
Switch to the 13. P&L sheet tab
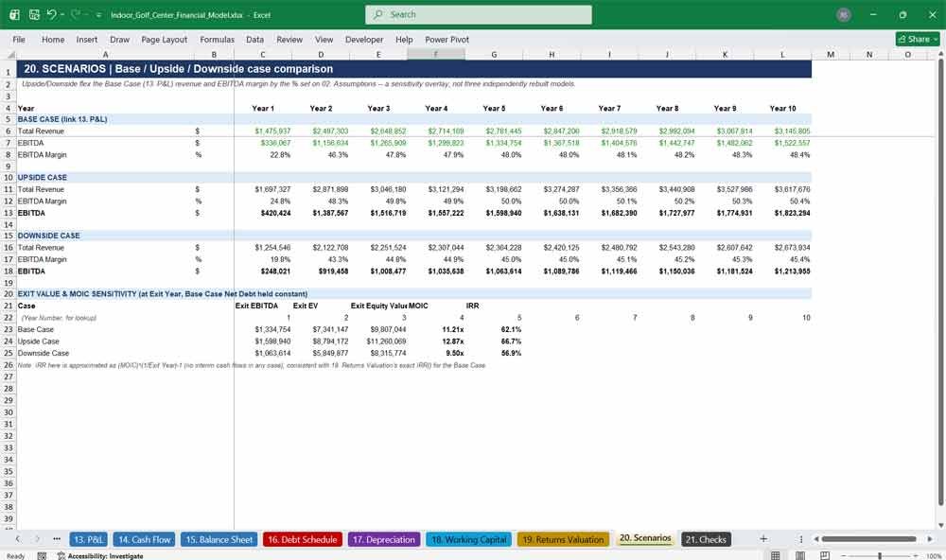89,539
